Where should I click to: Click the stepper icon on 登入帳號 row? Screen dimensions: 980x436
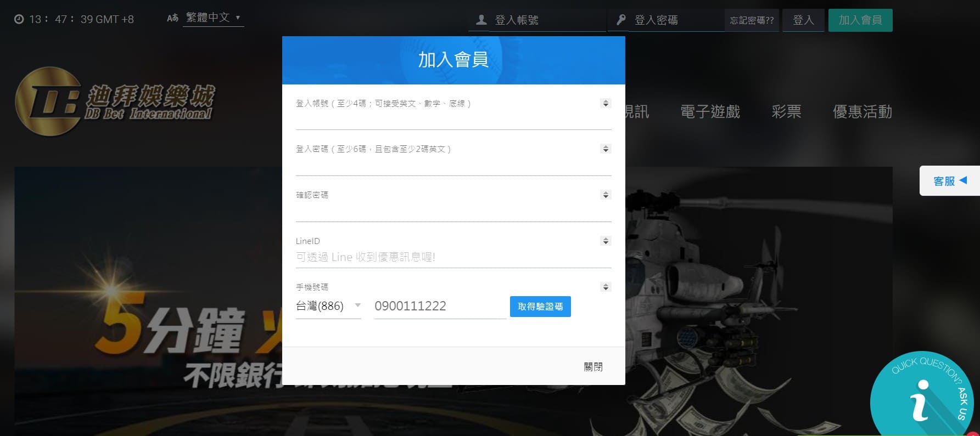(606, 103)
